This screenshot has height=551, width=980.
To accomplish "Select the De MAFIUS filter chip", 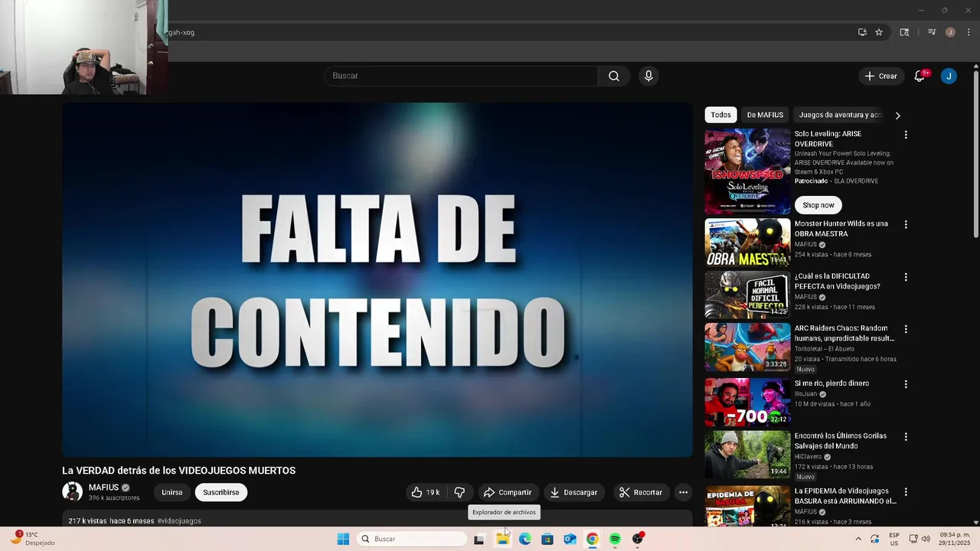I will coord(765,115).
